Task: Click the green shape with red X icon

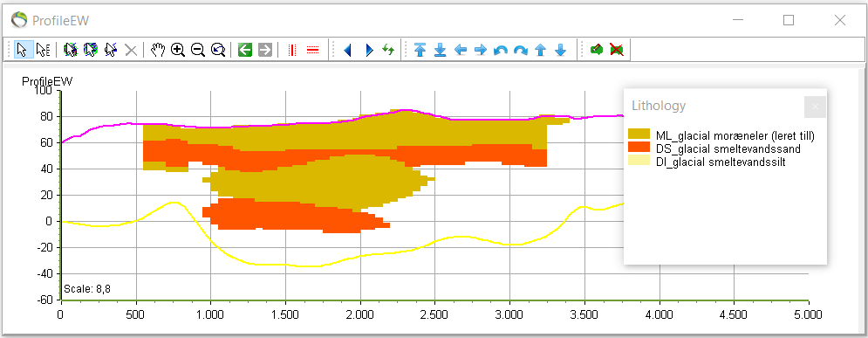Action: (616, 50)
